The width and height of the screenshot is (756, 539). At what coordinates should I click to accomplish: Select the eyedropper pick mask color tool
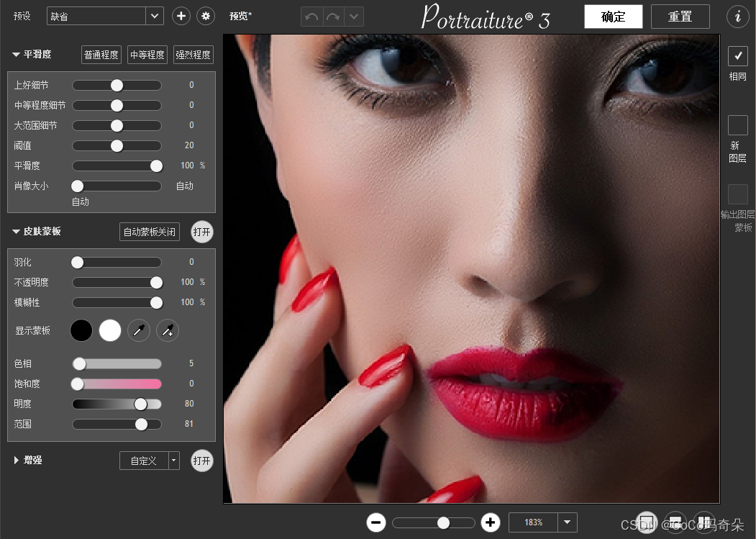pos(139,330)
